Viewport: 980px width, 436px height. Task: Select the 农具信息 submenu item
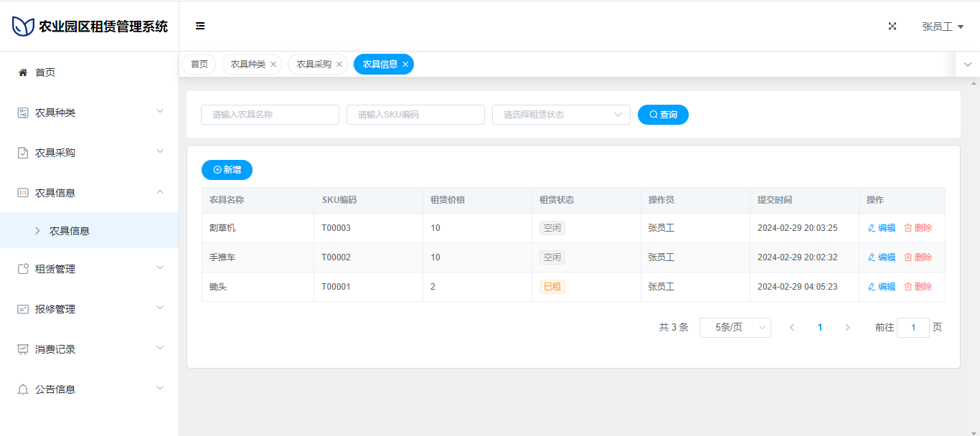[70, 231]
